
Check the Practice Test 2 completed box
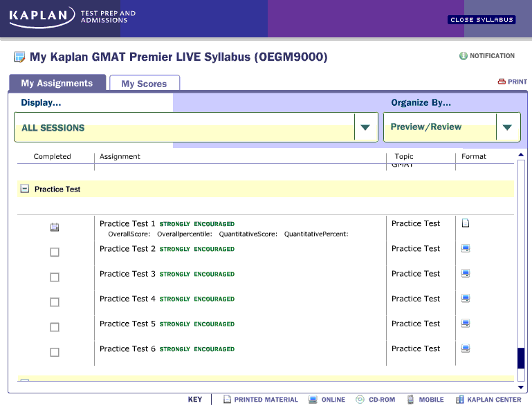coord(55,252)
